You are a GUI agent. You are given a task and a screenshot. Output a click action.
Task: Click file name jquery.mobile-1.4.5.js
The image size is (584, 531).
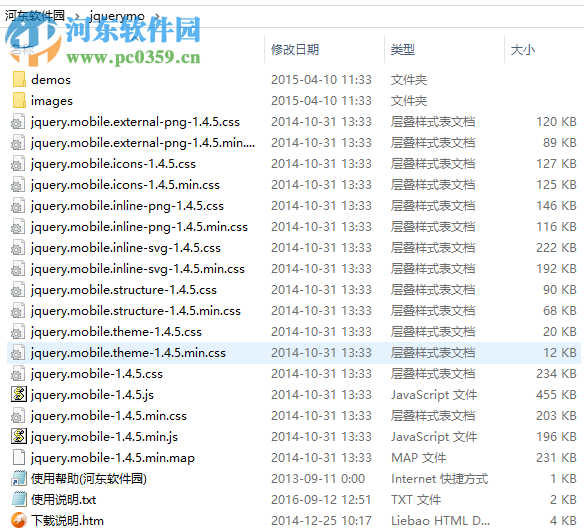[92, 395]
